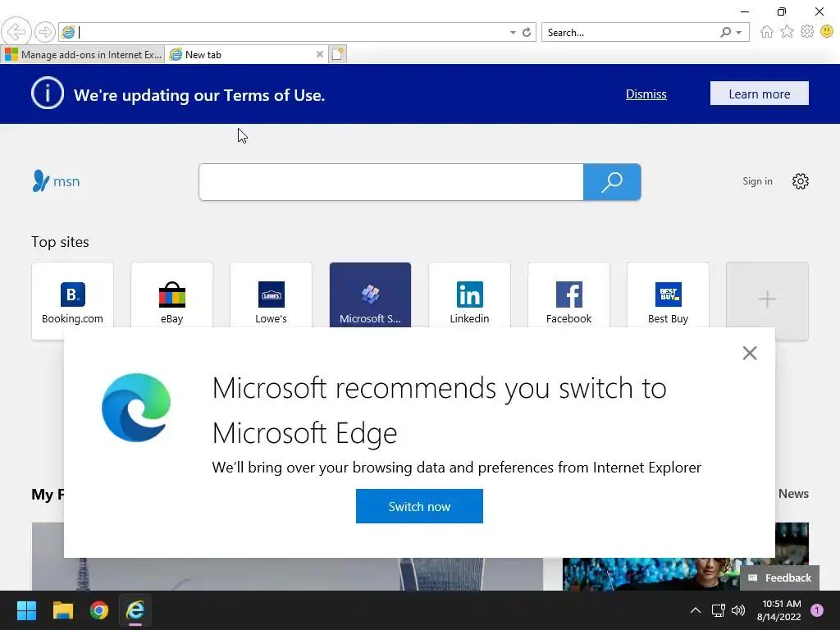Click Sign in on MSN page
This screenshot has width=840, height=630.
tap(757, 181)
